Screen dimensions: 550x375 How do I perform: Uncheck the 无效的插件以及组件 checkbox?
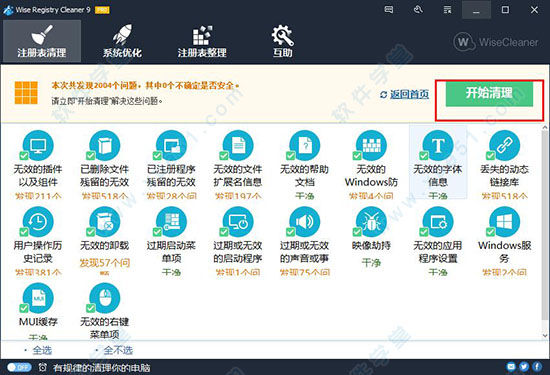click(x=24, y=155)
